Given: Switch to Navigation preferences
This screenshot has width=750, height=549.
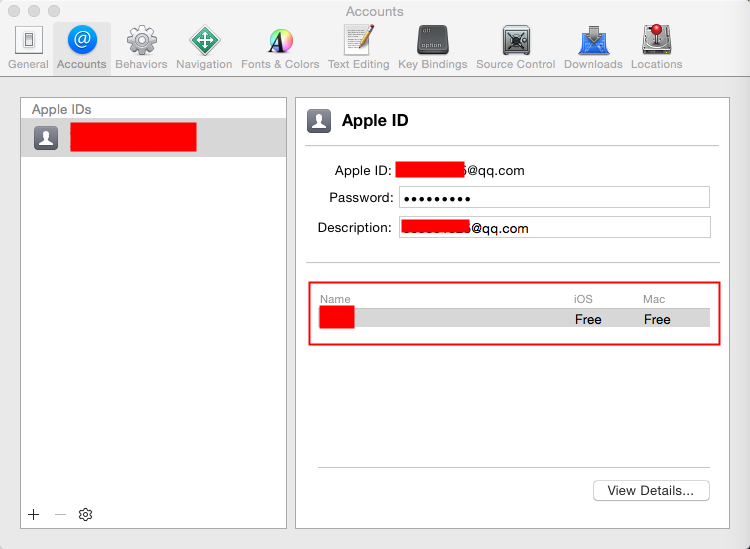Looking at the screenshot, I should (x=204, y=48).
